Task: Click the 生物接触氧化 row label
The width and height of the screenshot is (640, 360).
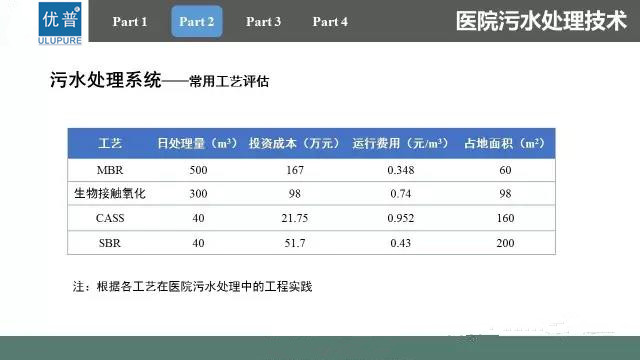Action: tap(110, 193)
